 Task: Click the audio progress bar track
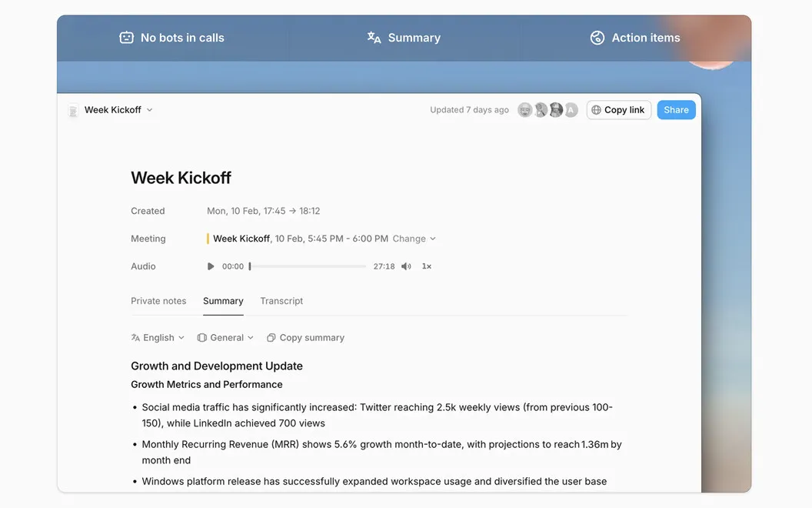point(308,266)
